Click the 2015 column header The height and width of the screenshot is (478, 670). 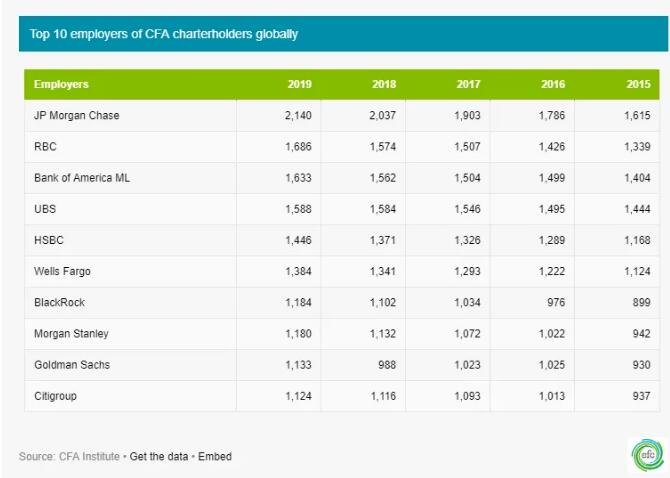tap(638, 84)
